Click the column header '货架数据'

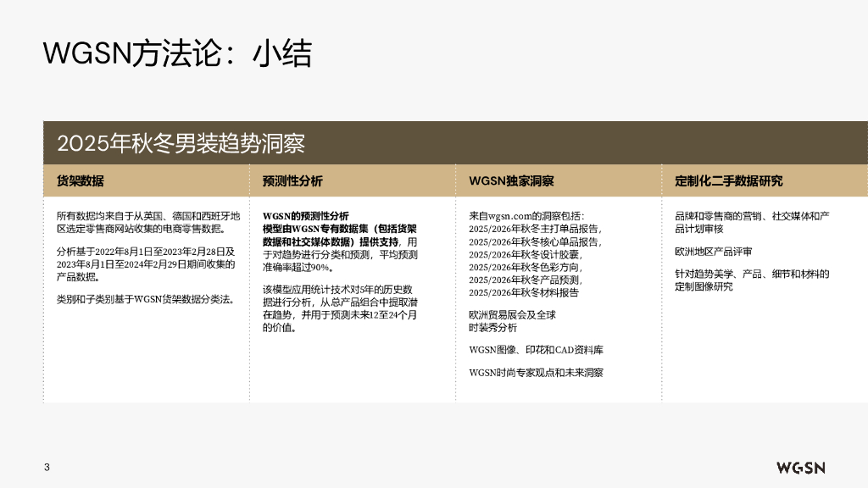pyautogui.click(x=81, y=181)
